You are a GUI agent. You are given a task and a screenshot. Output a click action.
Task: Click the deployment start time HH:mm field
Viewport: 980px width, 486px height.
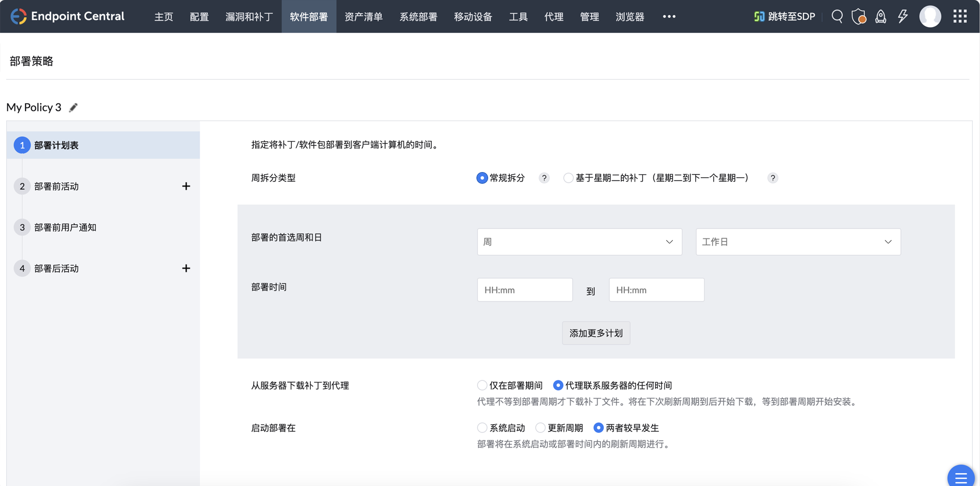tap(525, 290)
